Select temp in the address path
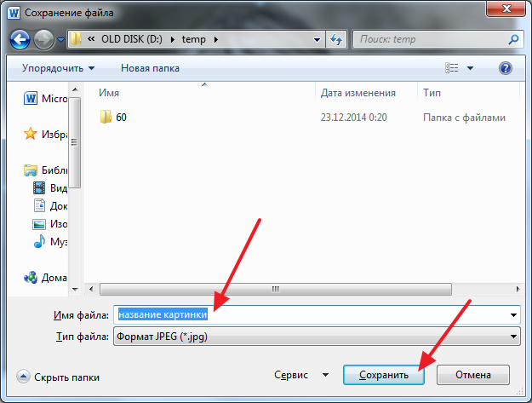 tap(194, 39)
